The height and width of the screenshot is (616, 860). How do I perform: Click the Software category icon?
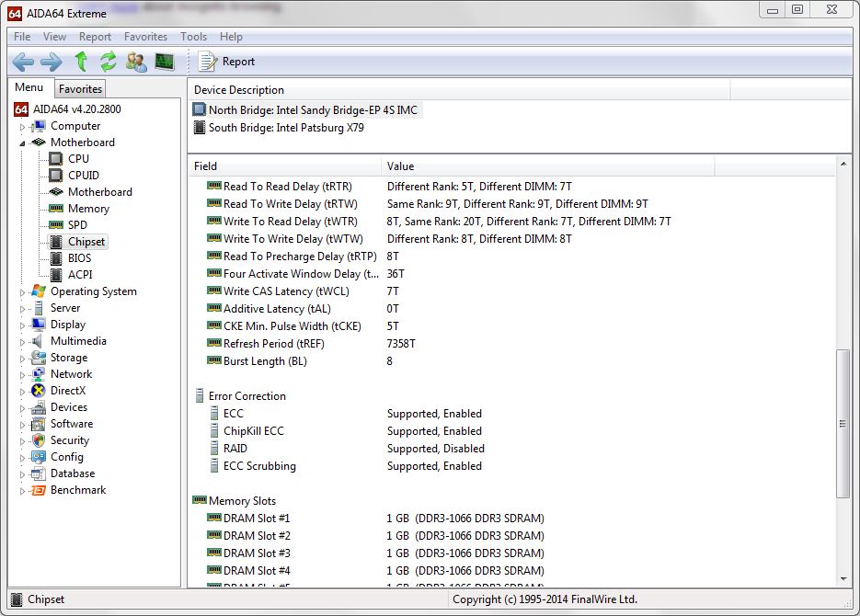click(x=39, y=424)
